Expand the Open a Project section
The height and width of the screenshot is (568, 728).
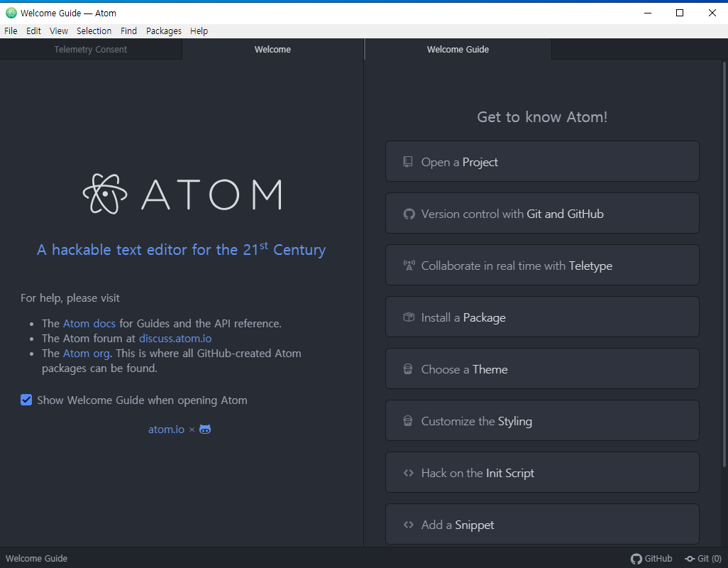click(542, 161)
